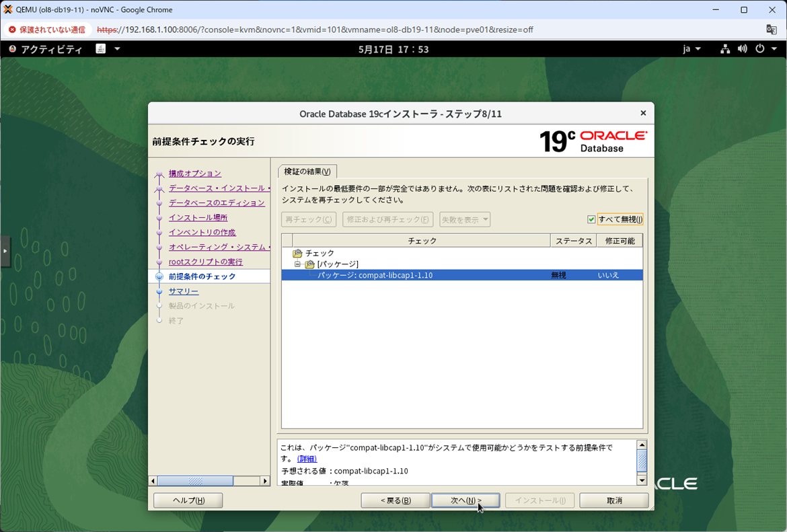Expand the app menu arrow in top bar
Screen dimensions: 787x532
(x=118, y=48)
